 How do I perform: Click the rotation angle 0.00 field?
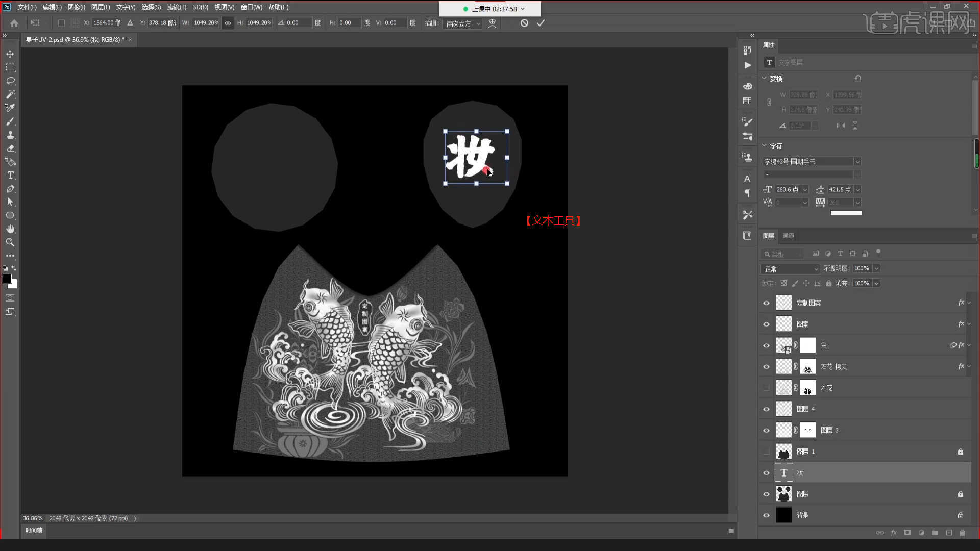(298, 23)
